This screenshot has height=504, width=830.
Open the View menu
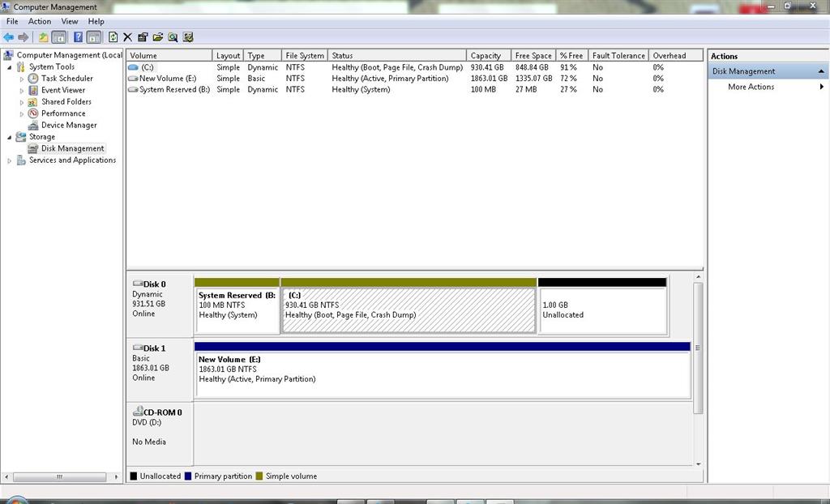pyautogui.click(x=69, y=21)
